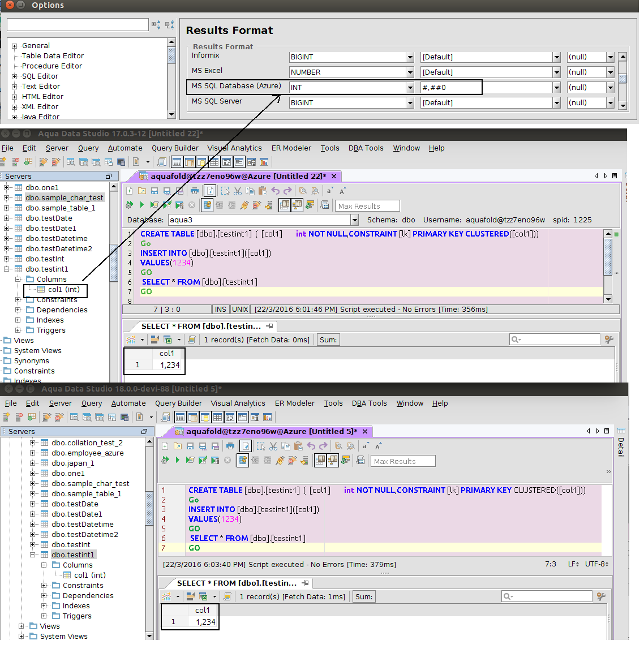Viewport: 644px width, 653px height.
Task: Click UNIX indicator in version 17 status bar
Action: point(240,310)
